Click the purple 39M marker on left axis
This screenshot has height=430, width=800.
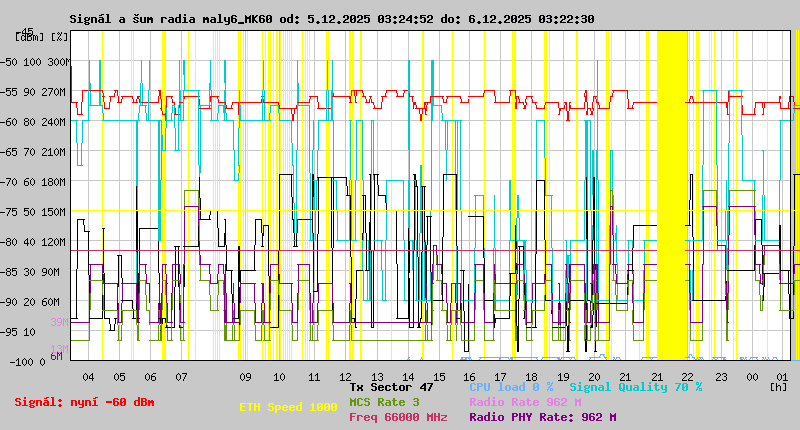pyautogui.click(x=59, y=322)
